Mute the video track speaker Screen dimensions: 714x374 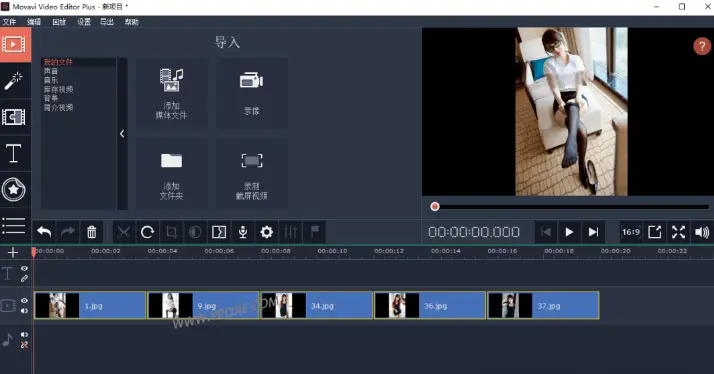pyautogui.click(x=24, y=311)
